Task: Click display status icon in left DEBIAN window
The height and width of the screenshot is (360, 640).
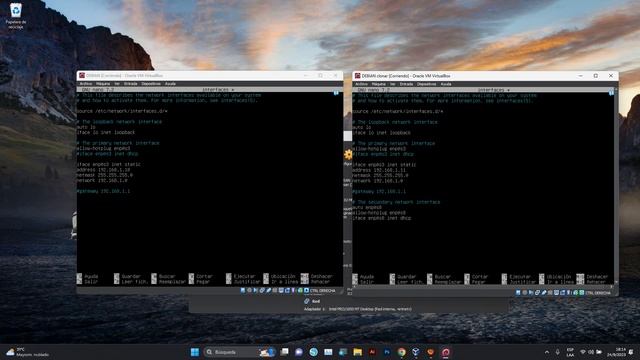Action: 281,291
